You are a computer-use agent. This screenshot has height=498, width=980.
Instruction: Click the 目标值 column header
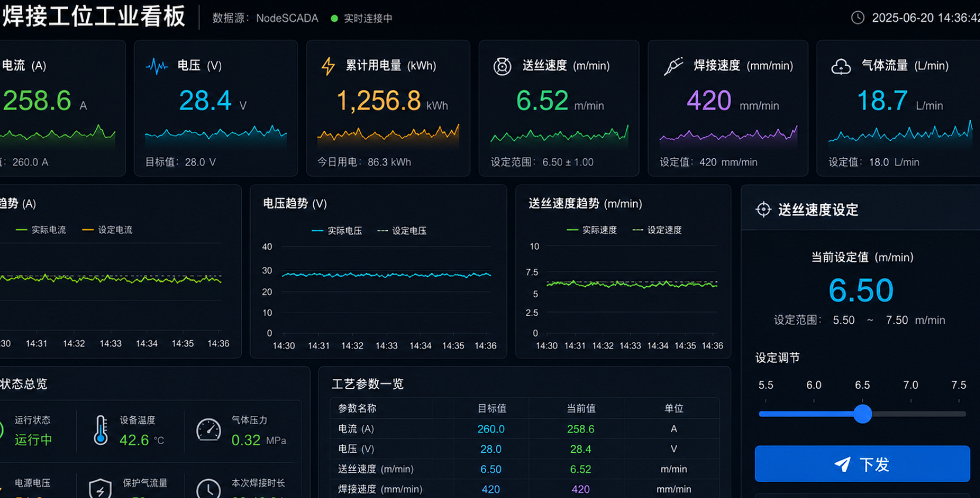(x=492, y=408)
